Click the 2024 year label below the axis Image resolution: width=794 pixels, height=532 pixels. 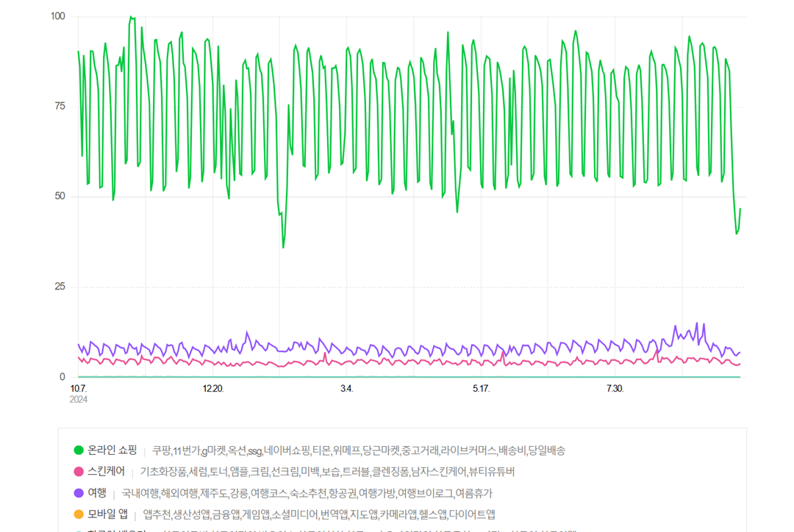coord(79,400)
